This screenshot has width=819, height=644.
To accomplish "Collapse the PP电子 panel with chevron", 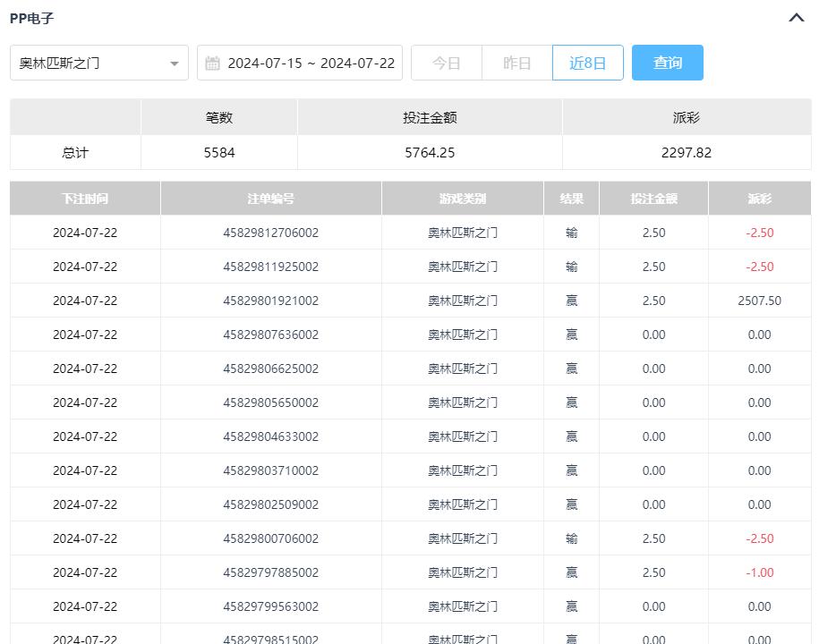I will point(796,18).
